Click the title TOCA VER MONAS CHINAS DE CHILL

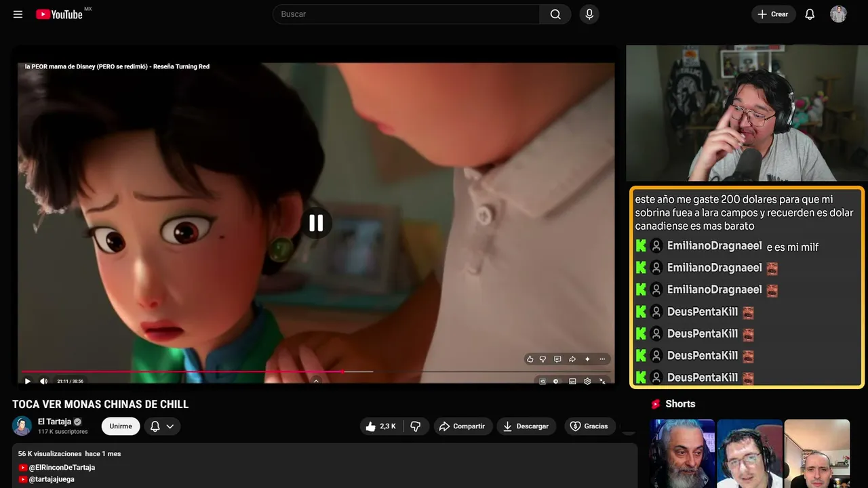(x=100, y=405)
